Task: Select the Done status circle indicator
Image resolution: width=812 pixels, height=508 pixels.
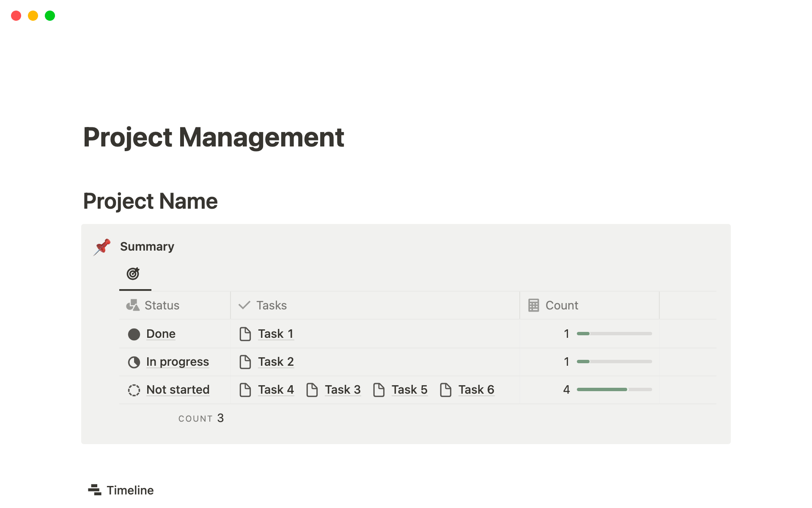Action: point(134,334)
